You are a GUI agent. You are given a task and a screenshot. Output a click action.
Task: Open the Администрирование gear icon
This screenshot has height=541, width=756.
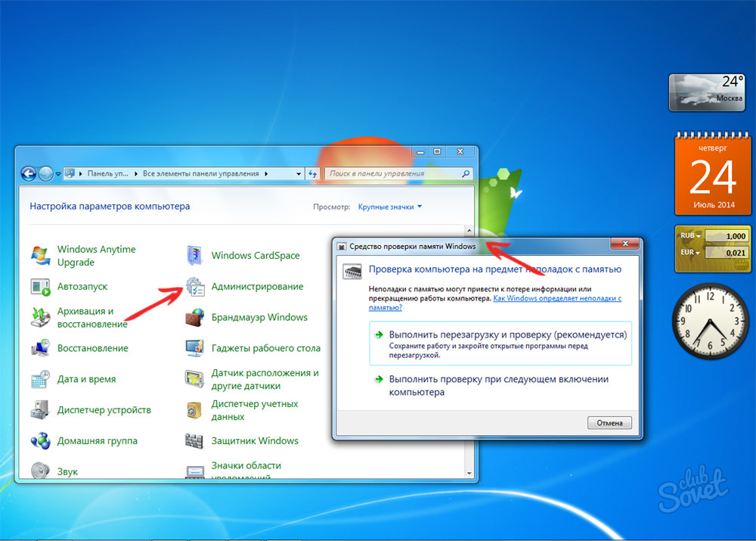pos(195,287)
